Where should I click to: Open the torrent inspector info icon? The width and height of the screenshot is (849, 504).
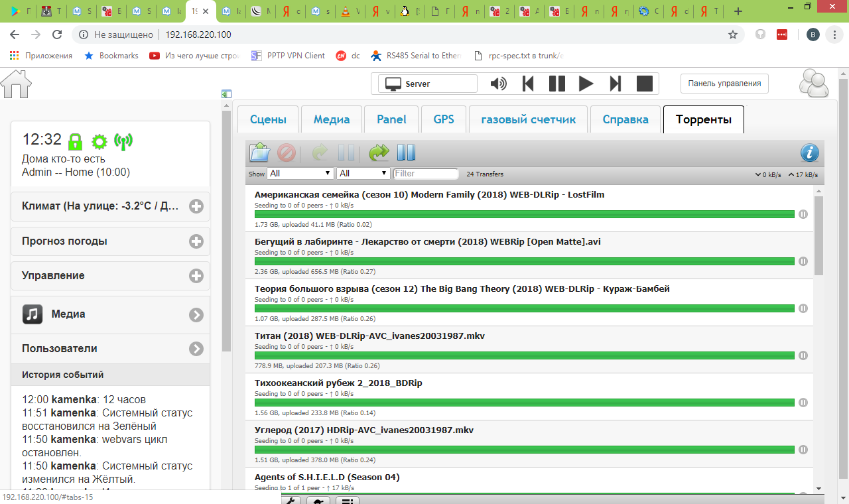[x=809, y=153]
